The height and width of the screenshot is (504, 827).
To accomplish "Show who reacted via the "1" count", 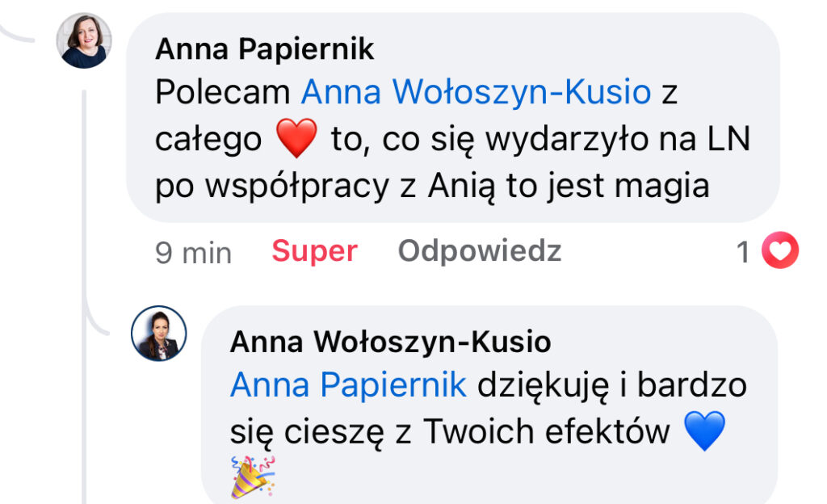I will tap(743, 252).
